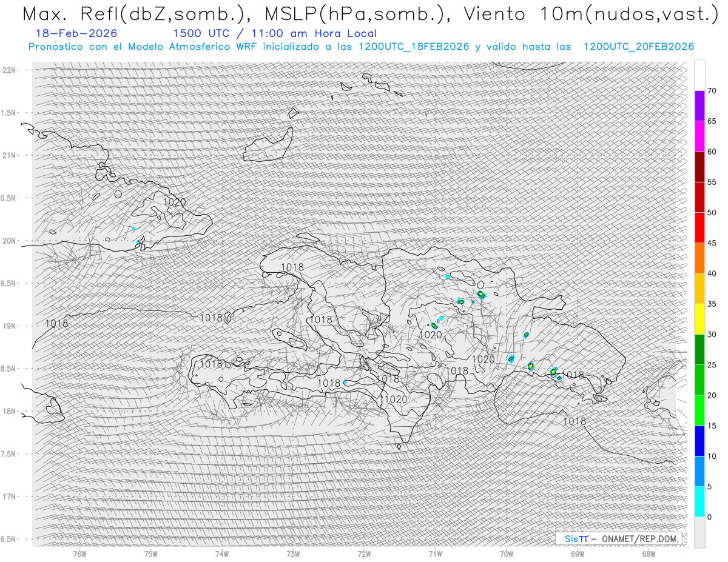The image size is (728, 562).
Task: Click the colorbar tick label 20
Action: click(712, 395)
